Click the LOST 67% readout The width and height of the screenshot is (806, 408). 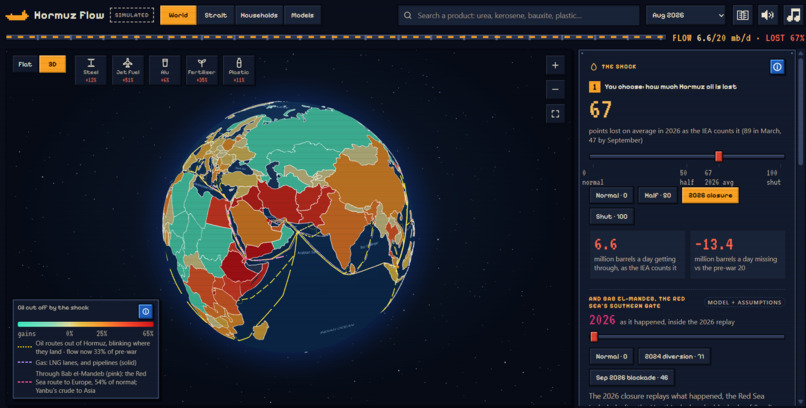[x=785, y=38]
